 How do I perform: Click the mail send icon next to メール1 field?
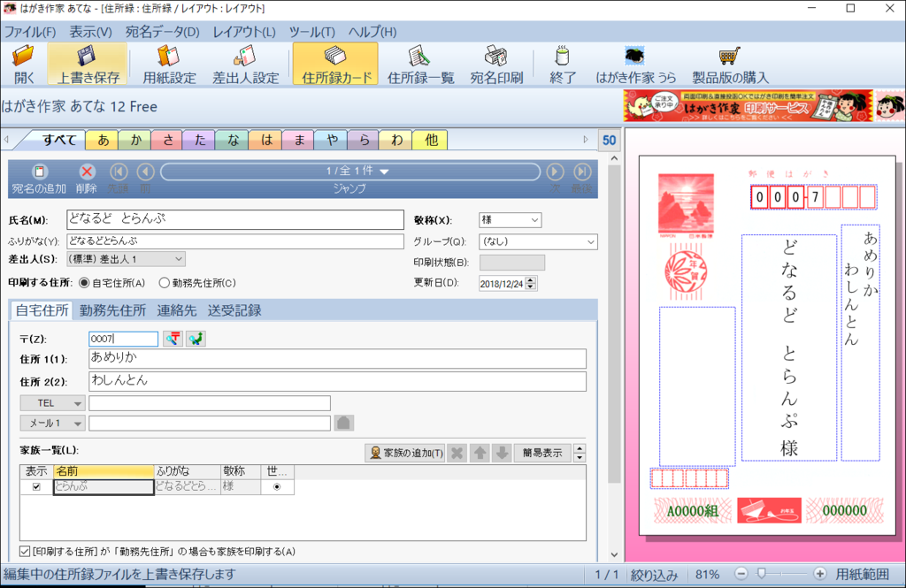click(344, 423)
